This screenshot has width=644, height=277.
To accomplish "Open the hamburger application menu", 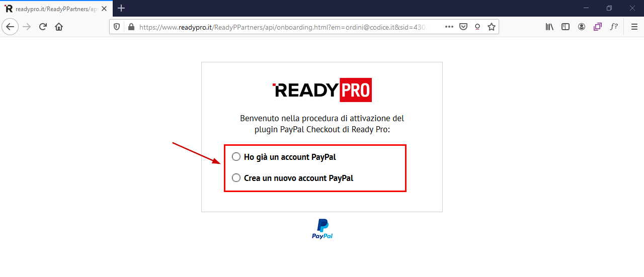I will [634, 27].
